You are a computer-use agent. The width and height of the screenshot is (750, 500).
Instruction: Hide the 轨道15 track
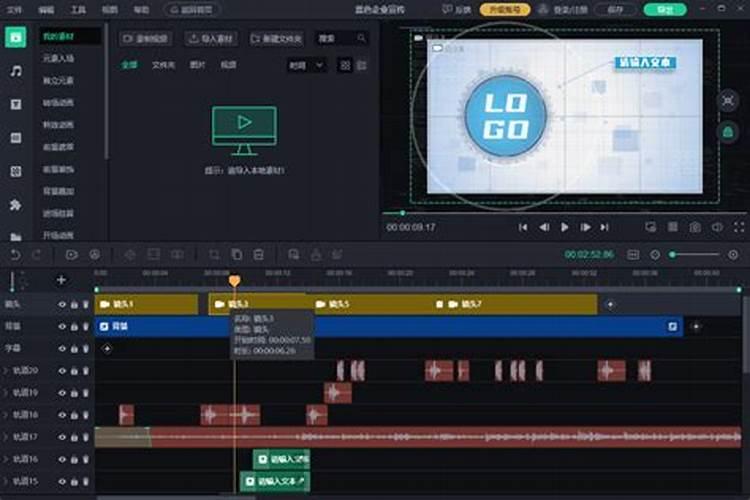click(62, 481)
